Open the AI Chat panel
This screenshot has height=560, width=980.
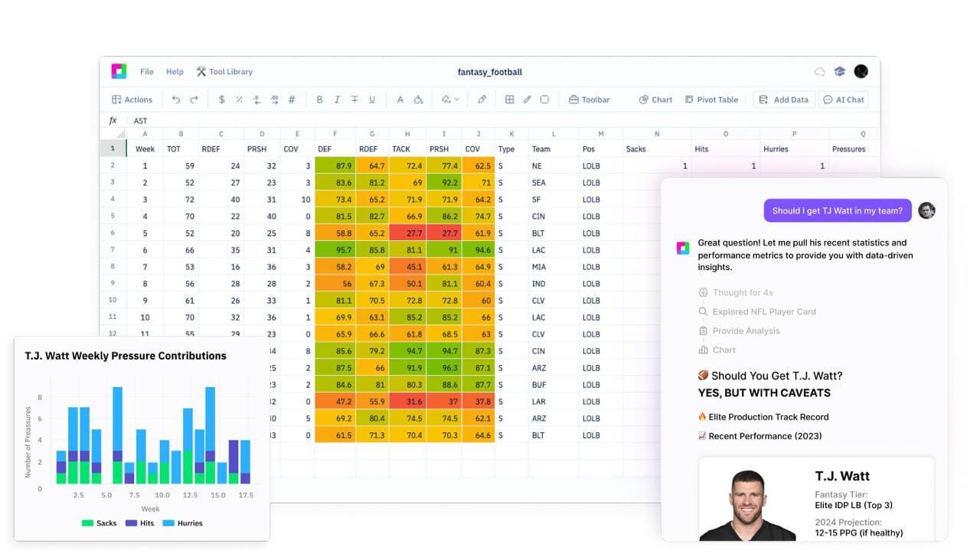(843, 99)
